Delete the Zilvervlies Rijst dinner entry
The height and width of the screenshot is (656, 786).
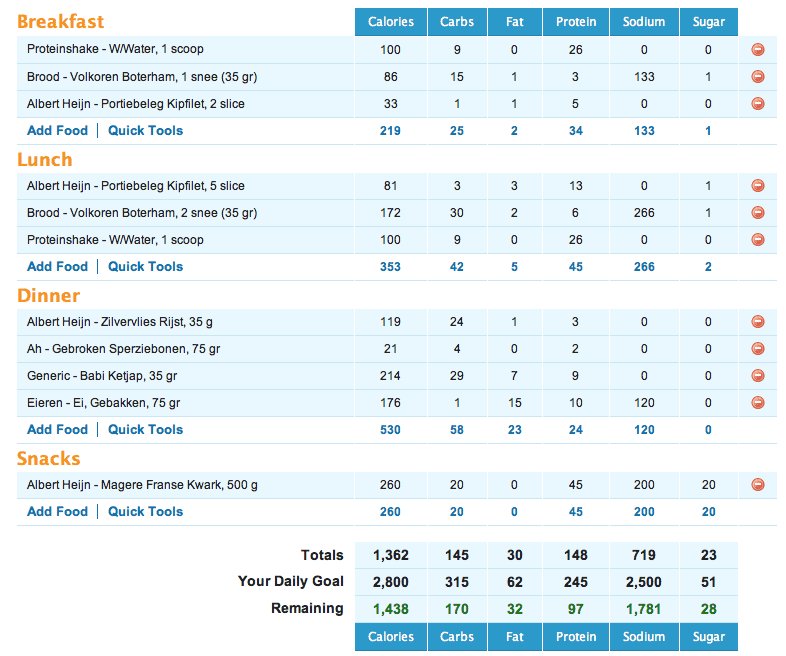tap(757, 322)
